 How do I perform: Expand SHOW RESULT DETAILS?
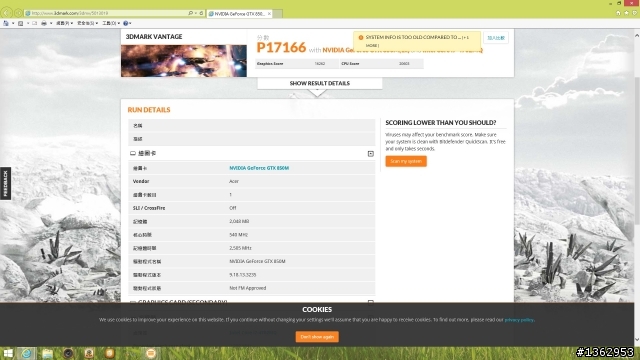(320, 83)
